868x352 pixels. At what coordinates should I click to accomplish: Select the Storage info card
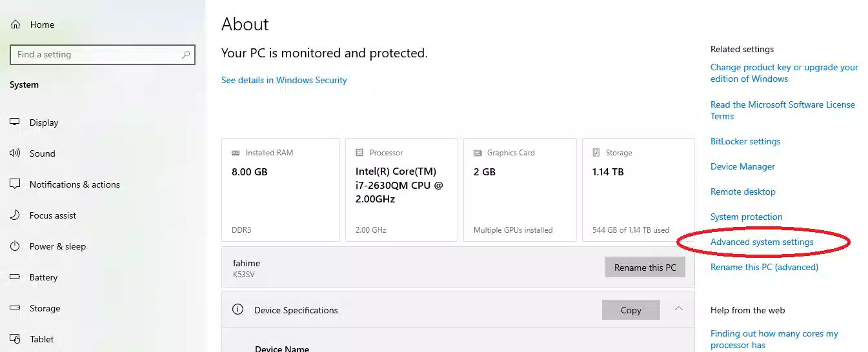[638, 190]
